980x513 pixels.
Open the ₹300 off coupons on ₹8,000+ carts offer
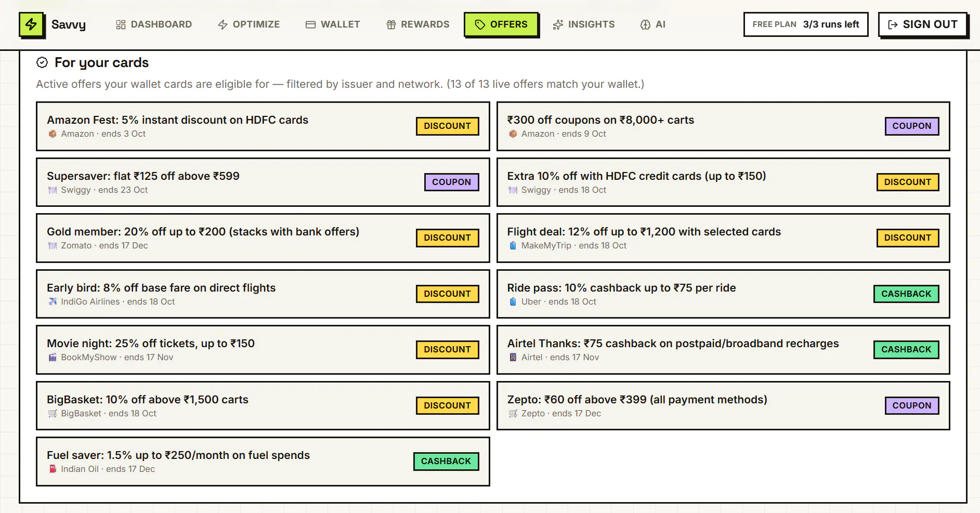point(723,126)
